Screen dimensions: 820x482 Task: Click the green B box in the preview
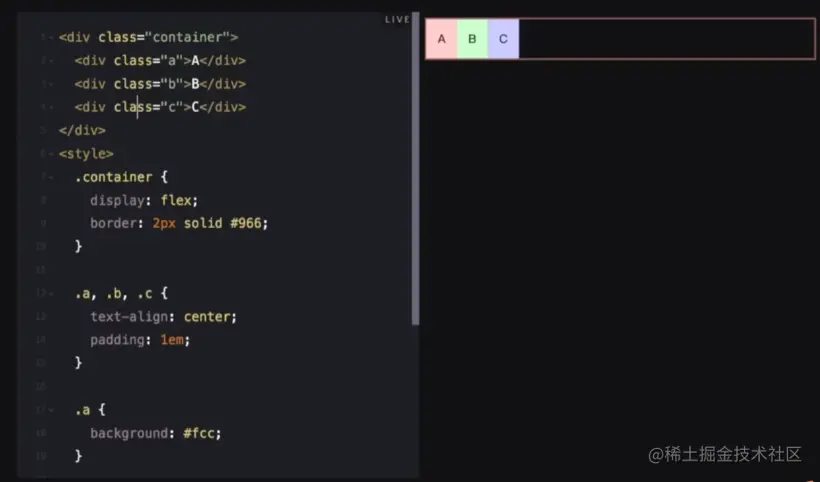point(473,39)
